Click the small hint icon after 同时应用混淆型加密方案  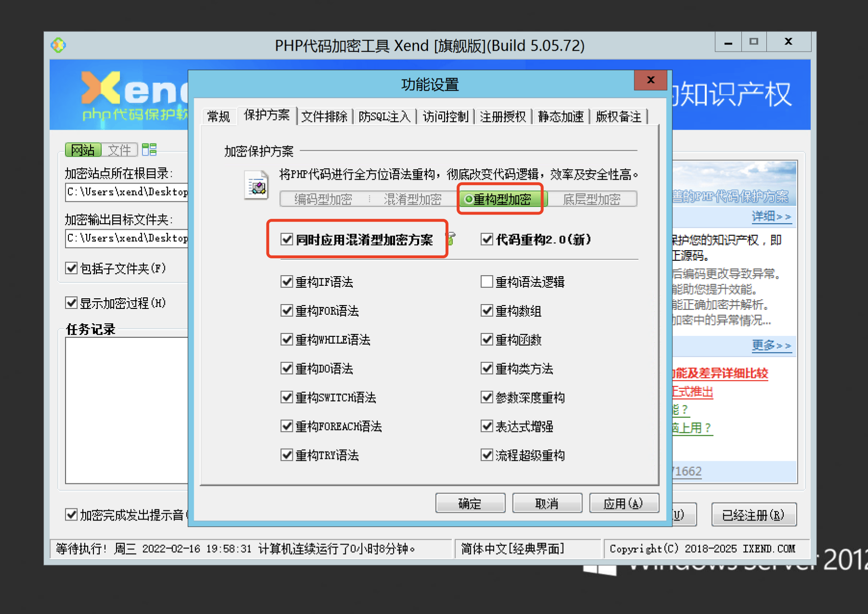[x=450, y=238]
